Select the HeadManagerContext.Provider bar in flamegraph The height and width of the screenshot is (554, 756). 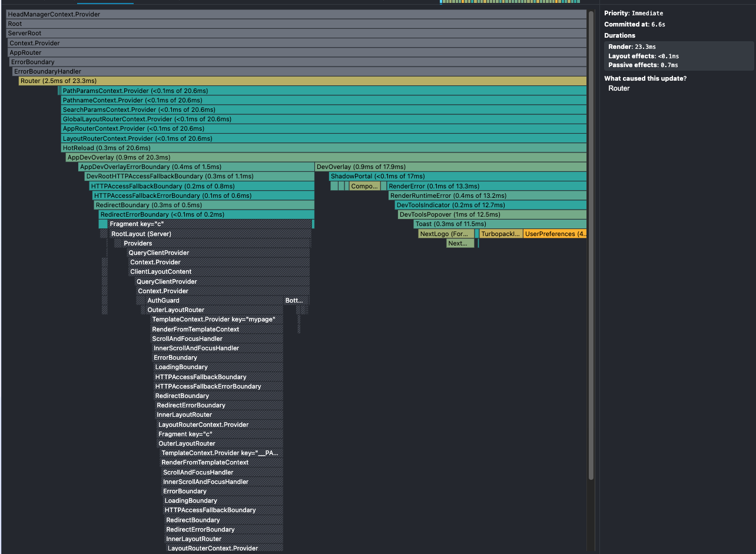(x=296, y=14)
